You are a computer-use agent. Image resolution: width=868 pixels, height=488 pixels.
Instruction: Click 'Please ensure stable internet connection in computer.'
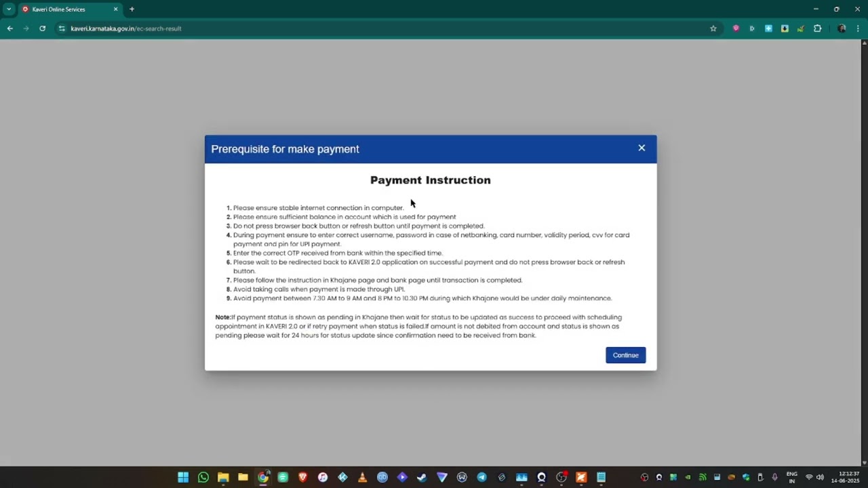(319, 208)
